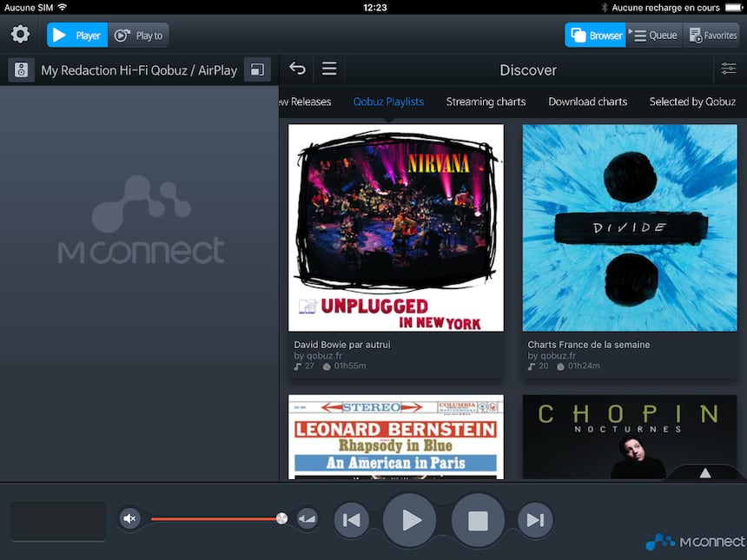Stop playback with the Stop button
This screenshot has height=560, width=747.
pos(478,520)
